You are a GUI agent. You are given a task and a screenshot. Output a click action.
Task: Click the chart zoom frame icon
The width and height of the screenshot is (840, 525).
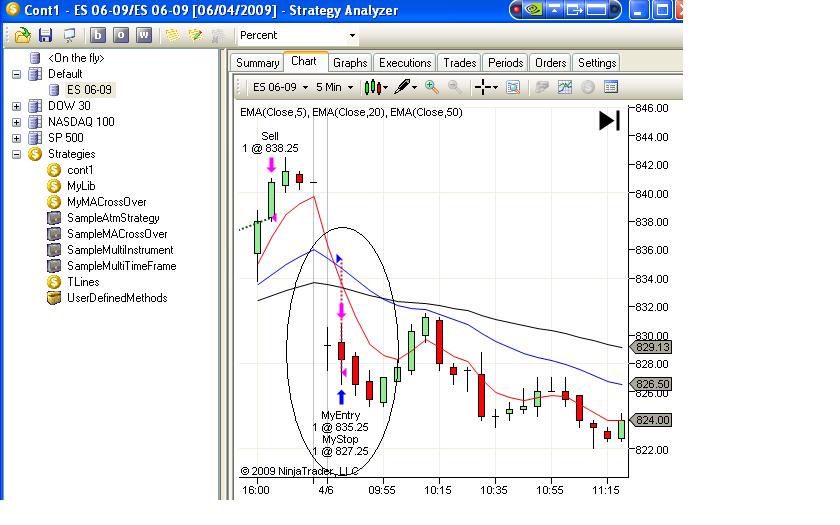tap(513, 87)
